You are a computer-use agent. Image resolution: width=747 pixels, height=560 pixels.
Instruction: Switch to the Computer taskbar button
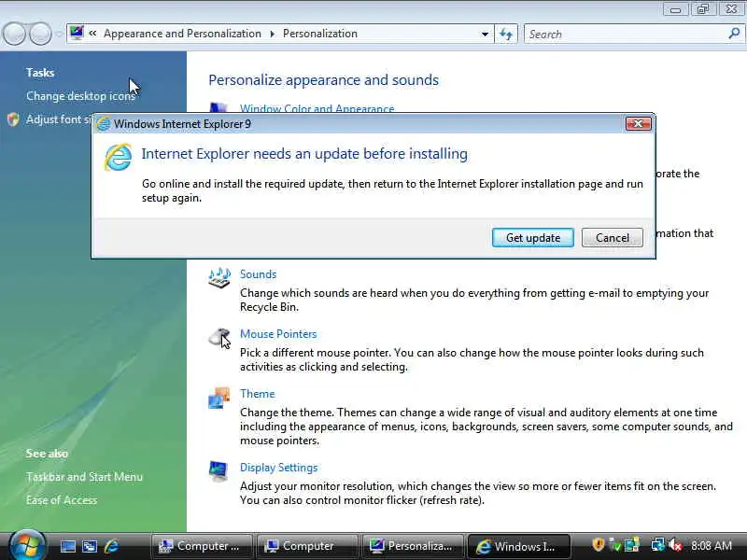(x=307, y=546)
